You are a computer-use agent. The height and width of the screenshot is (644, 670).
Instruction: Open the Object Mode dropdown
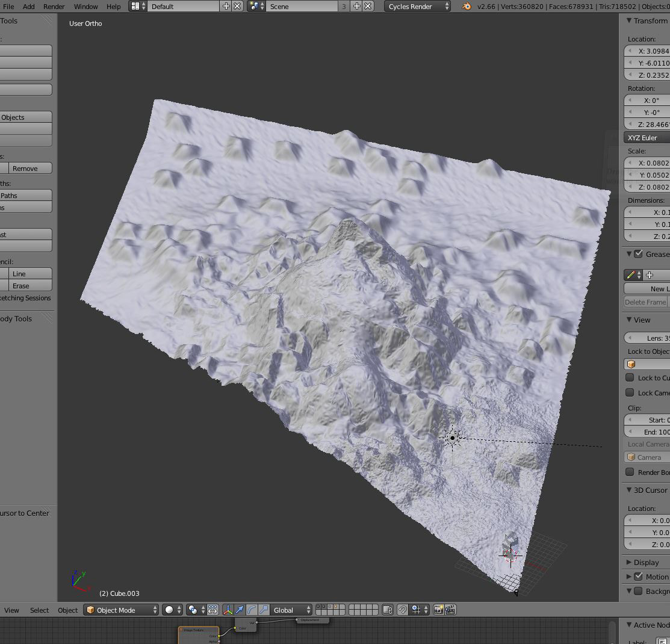coord(121,610)
